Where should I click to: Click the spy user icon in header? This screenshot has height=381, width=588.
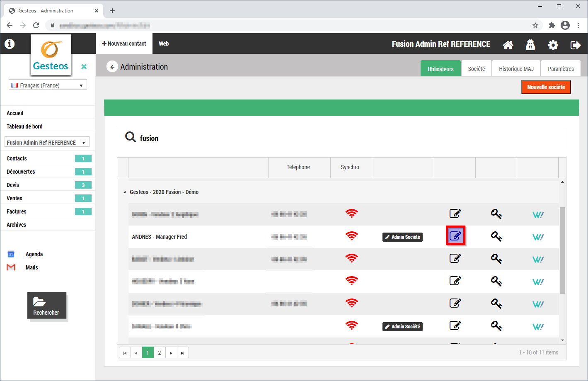coord(530,45)
